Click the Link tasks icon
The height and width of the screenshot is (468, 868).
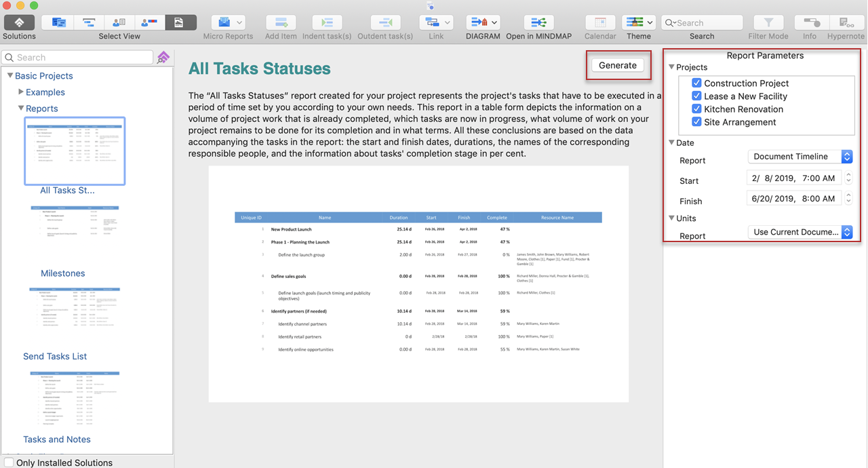point(431,22)
